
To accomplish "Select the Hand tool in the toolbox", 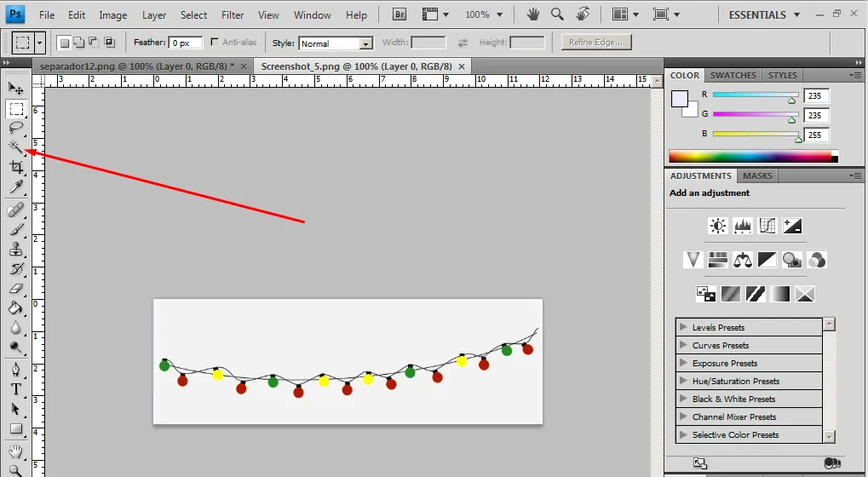I will click(15, 451).
